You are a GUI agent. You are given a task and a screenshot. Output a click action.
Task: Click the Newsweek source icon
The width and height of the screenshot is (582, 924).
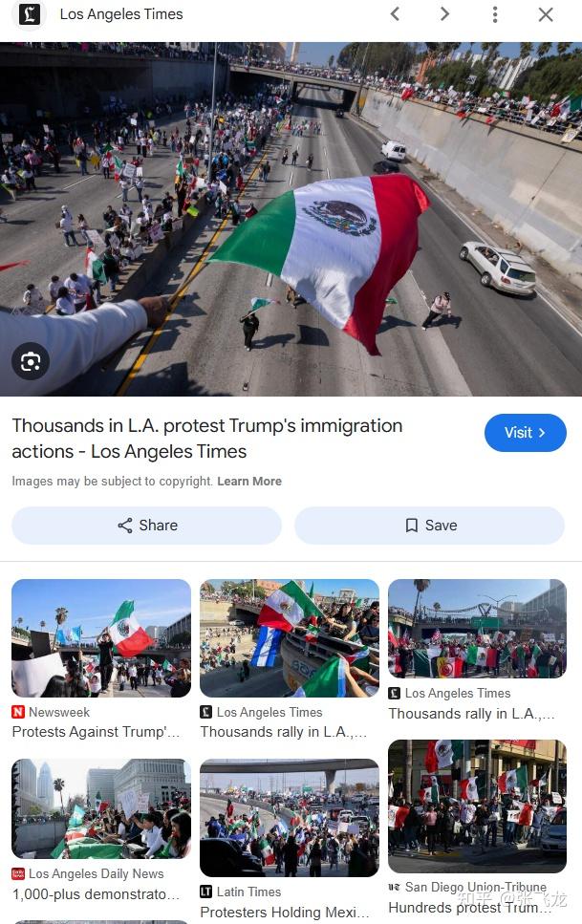tap(18, 712)
